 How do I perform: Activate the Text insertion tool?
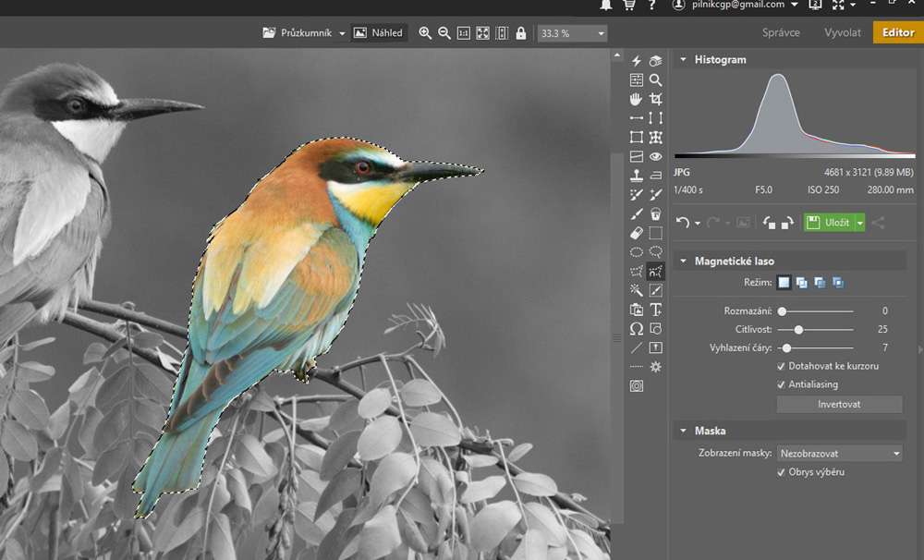click(656, 310)
